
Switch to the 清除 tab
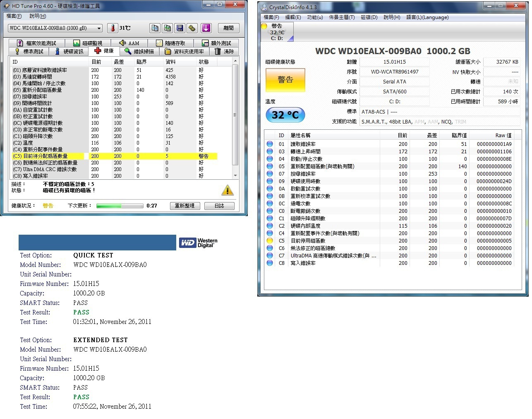click(x=224, y=51)
